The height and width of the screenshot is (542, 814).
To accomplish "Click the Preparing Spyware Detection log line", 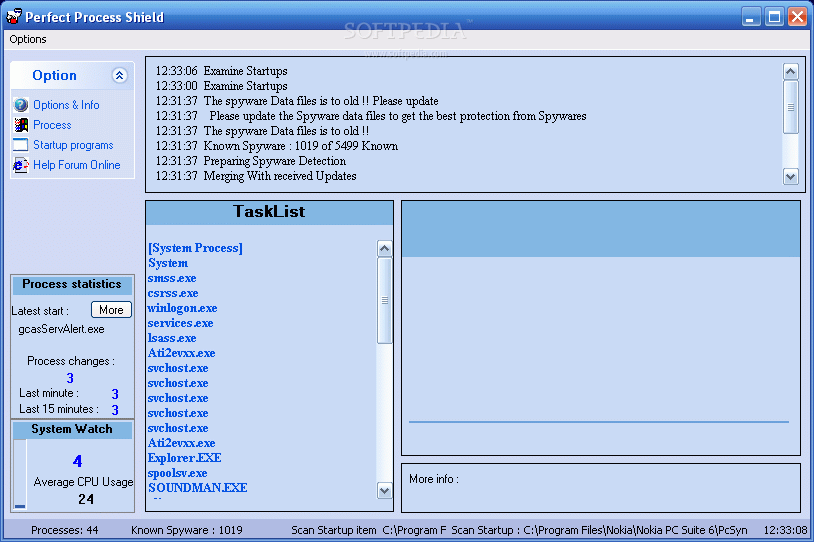I will (251, 161).
